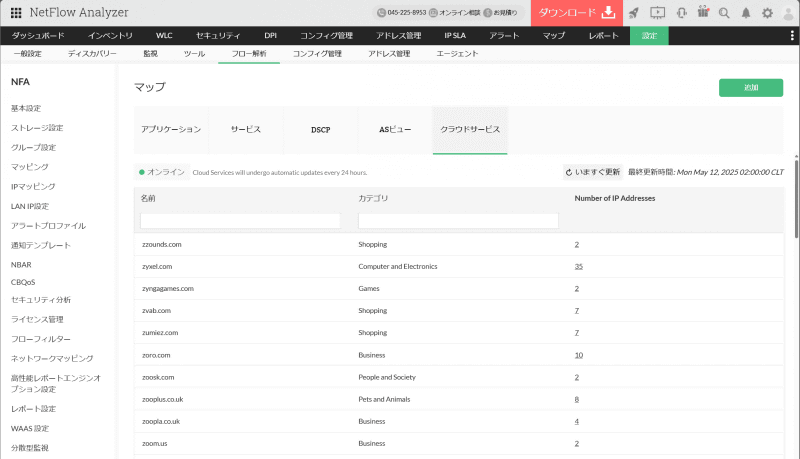
Task: Click the headset support icon
Action: 681,13
